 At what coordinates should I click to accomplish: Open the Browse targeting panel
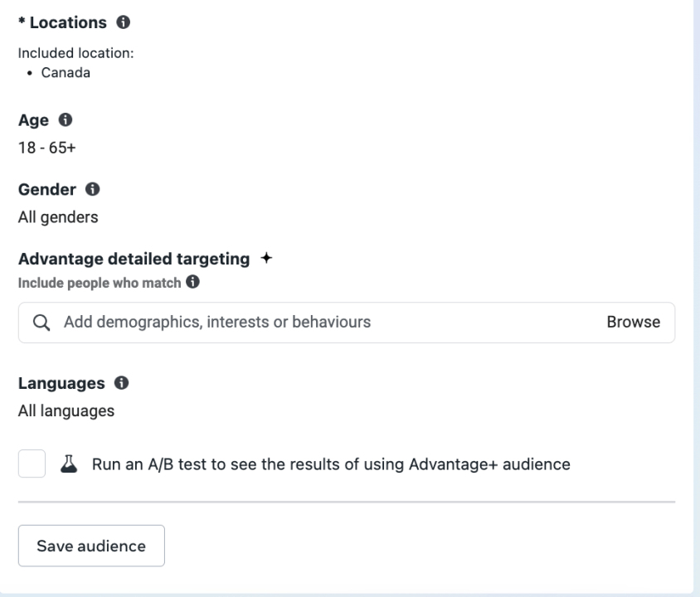(633, 322)
